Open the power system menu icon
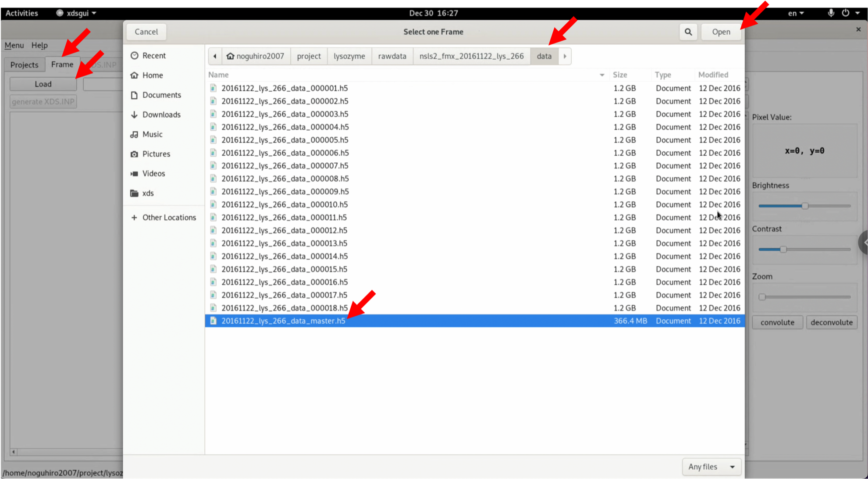The image size is (868, 479). click(x=846, y=13)
